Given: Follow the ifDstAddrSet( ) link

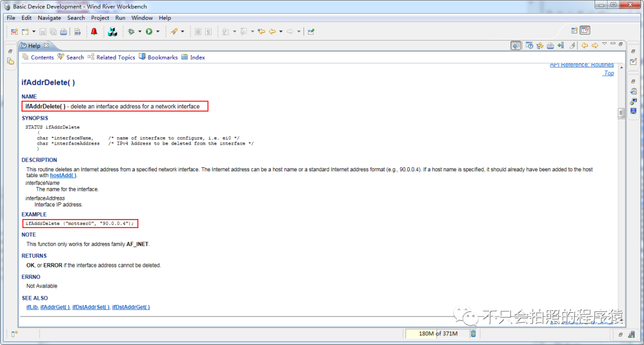Looking at the screenshot, I should point(91,307).
